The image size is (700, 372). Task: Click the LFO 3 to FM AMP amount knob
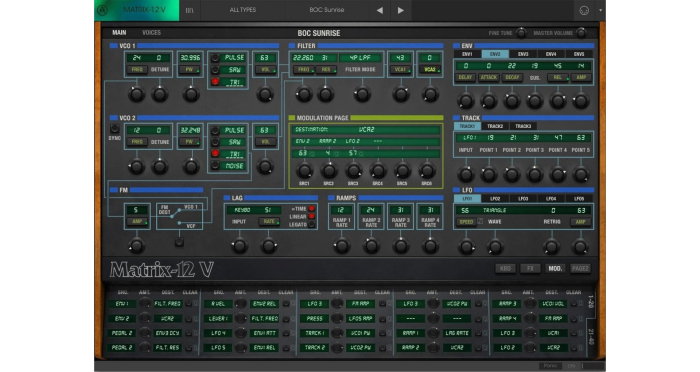click(x=338, y=304)
